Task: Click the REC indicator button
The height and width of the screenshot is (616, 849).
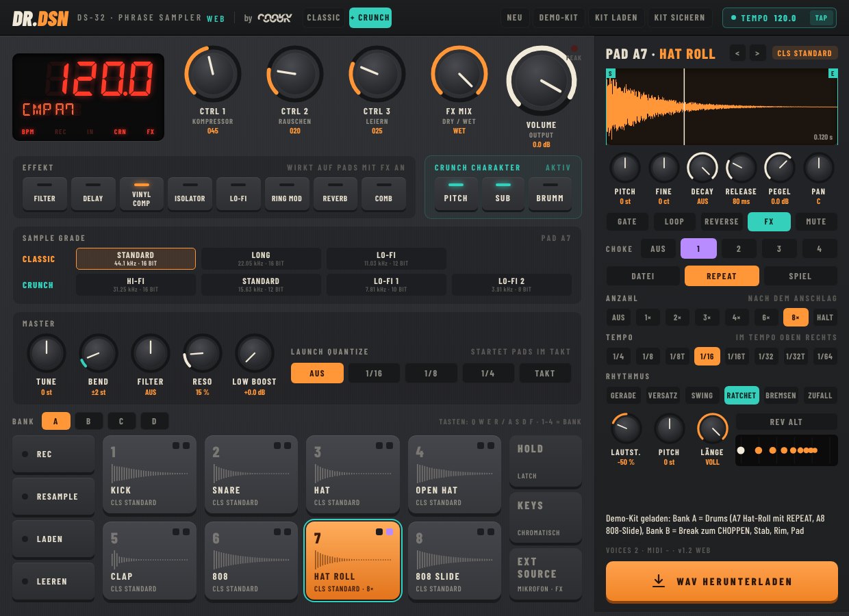Action: click(x=53, y=454)
